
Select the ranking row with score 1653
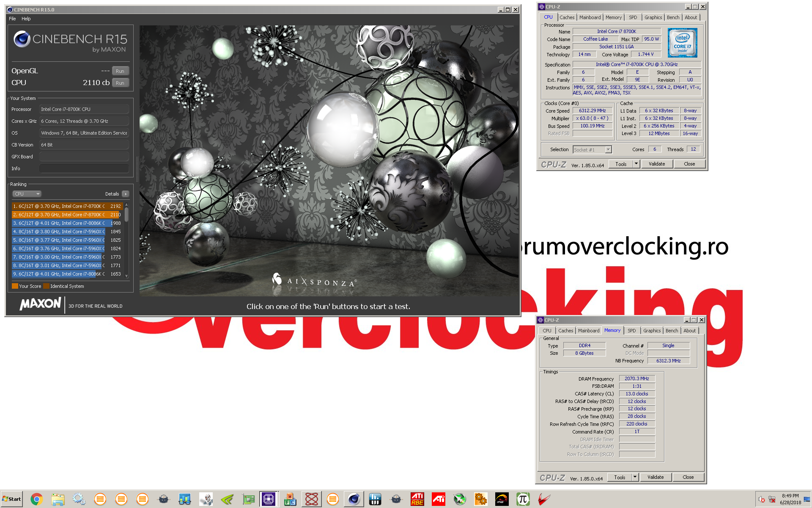point(67,274)
